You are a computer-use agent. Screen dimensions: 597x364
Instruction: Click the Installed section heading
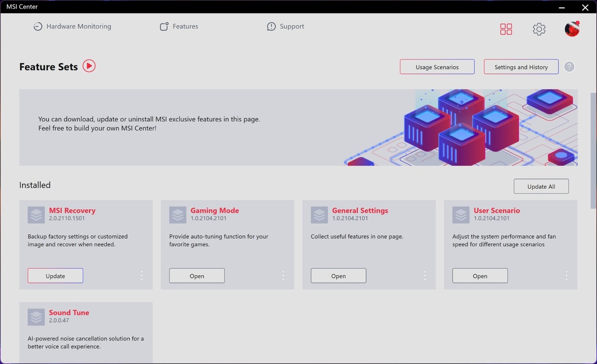point(35,185)
